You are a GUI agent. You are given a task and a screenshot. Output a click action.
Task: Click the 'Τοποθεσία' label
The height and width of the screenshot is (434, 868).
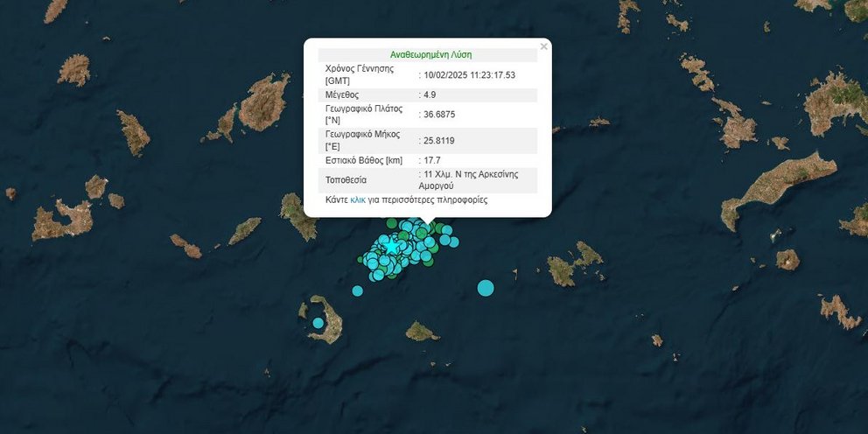pyautogui.click(x=346, y=180)
